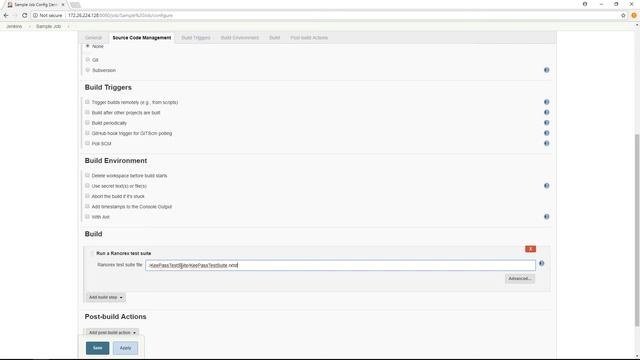The height and width of the screenshot is (360, 640).
Task: Open Sample Job breadcrumb link
Action: [48, 26]
